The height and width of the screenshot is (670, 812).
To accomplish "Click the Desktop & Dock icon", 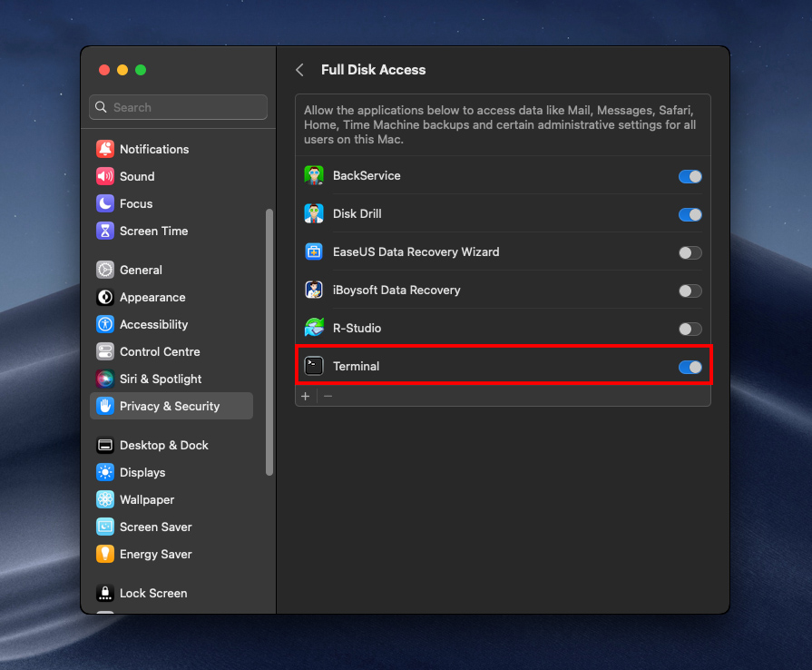I will [x=105, y=445].
